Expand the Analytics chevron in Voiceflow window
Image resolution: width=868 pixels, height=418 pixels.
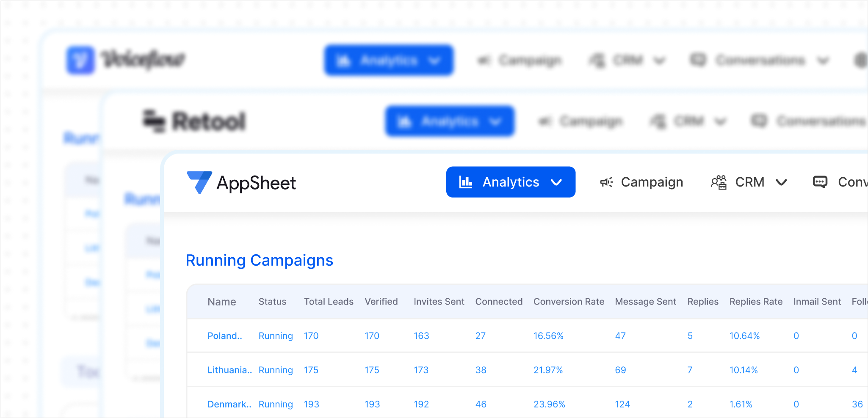(x=434, y=61)
